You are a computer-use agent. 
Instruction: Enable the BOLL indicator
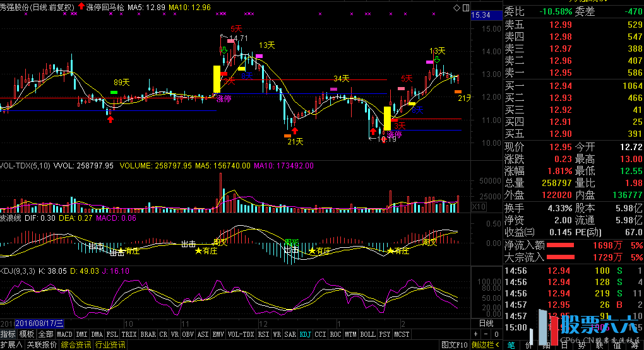tap(367, 334)
